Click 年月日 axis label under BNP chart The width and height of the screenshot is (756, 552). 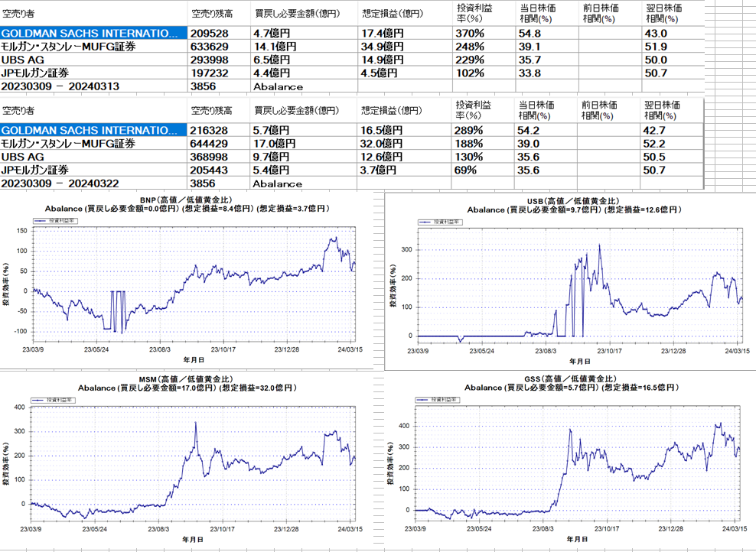[194, 359]
